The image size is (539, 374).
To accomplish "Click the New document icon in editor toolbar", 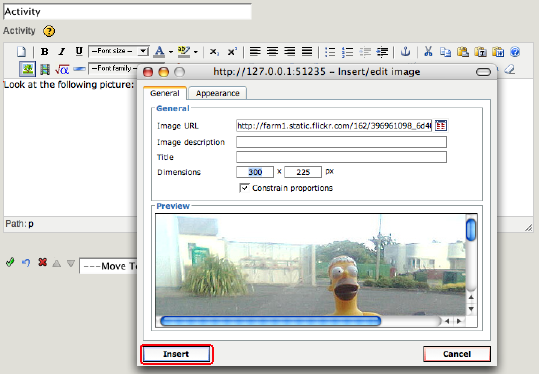I will [x=22, y=52].
